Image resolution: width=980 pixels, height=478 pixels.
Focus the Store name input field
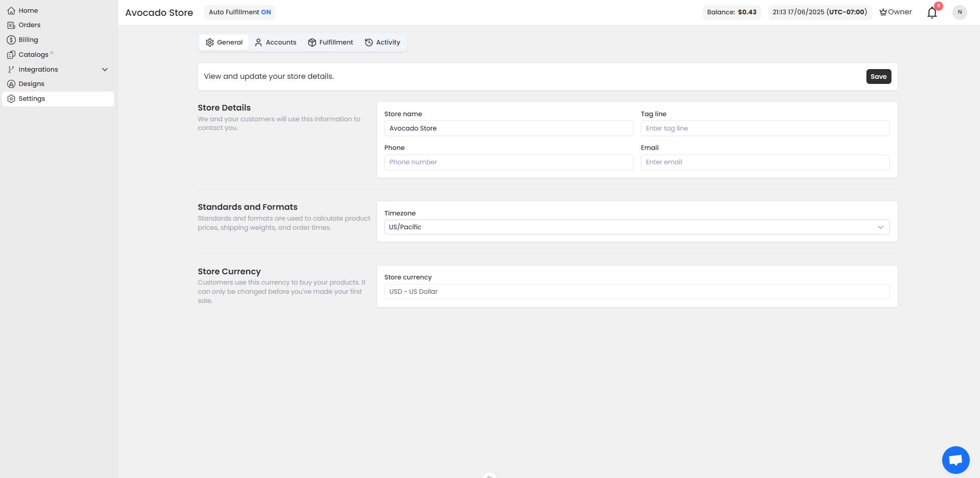(509, 128)
